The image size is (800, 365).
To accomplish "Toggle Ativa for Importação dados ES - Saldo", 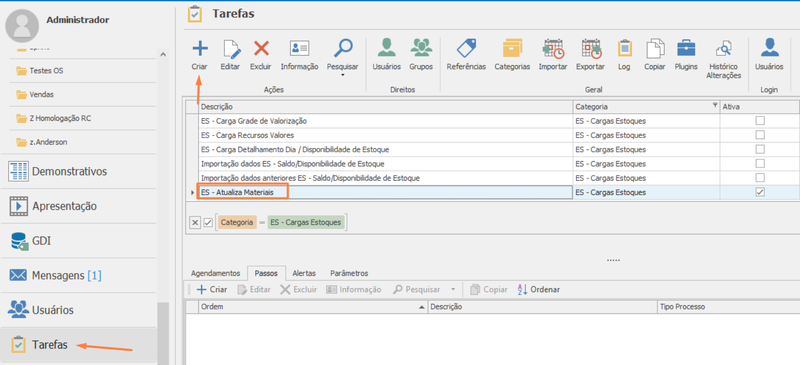I will (760, 164).
